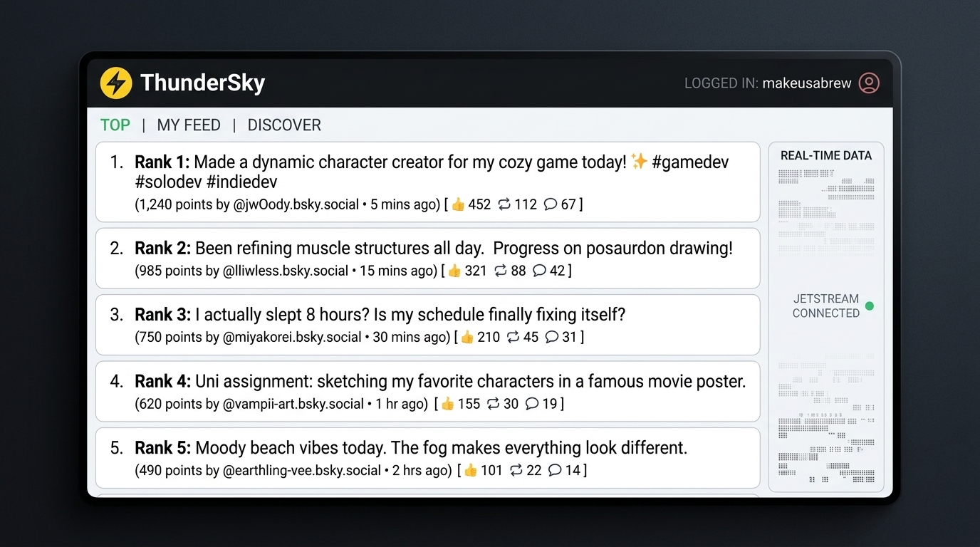Click the makeusabrew username in header
980x547 pixels.
[806, 83]
